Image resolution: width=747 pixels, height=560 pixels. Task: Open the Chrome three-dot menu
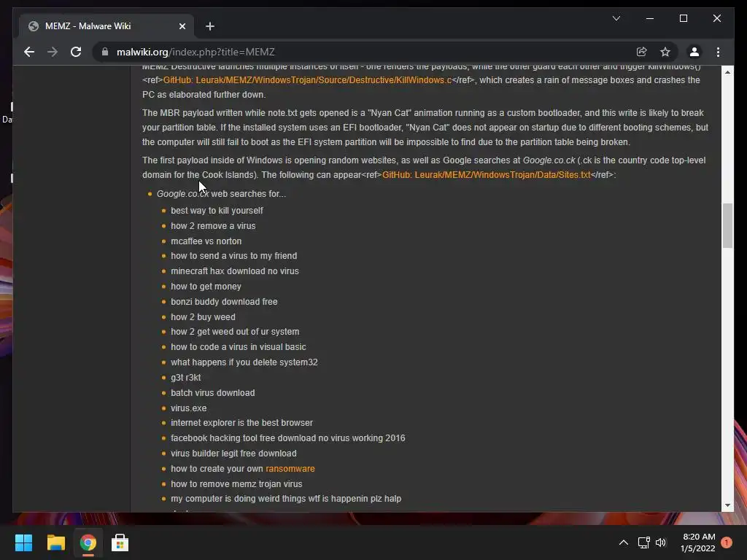718,52
